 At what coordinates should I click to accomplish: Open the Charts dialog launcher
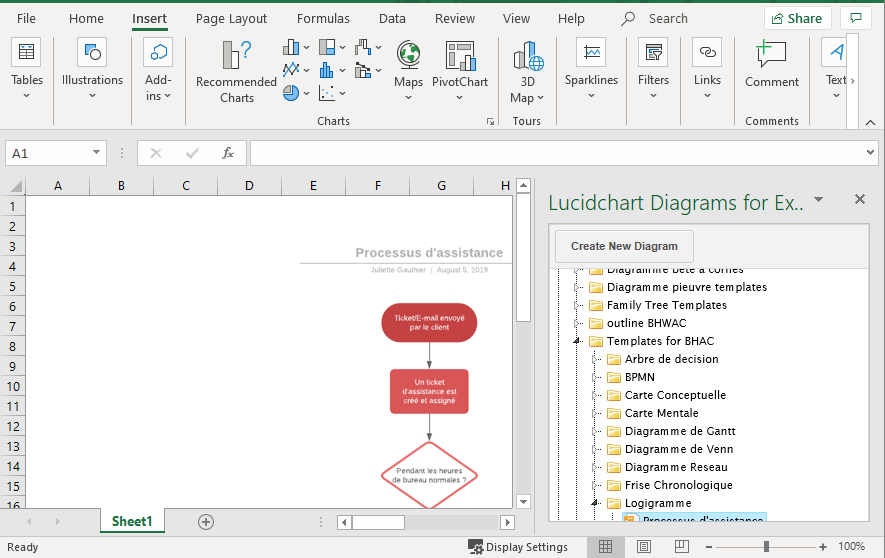[490, 121]
